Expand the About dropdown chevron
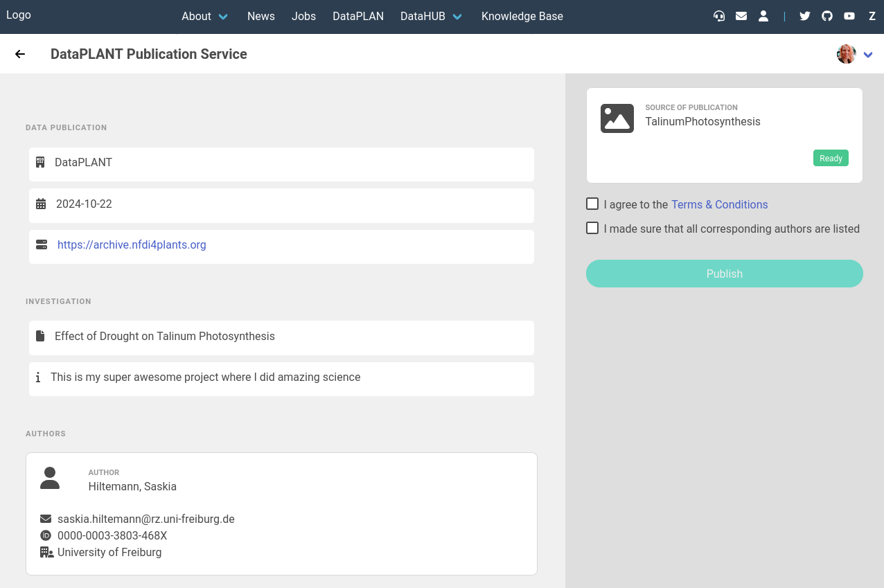This screenshot has width=884, height=588. pyautogui.click(x=223, y=17)
